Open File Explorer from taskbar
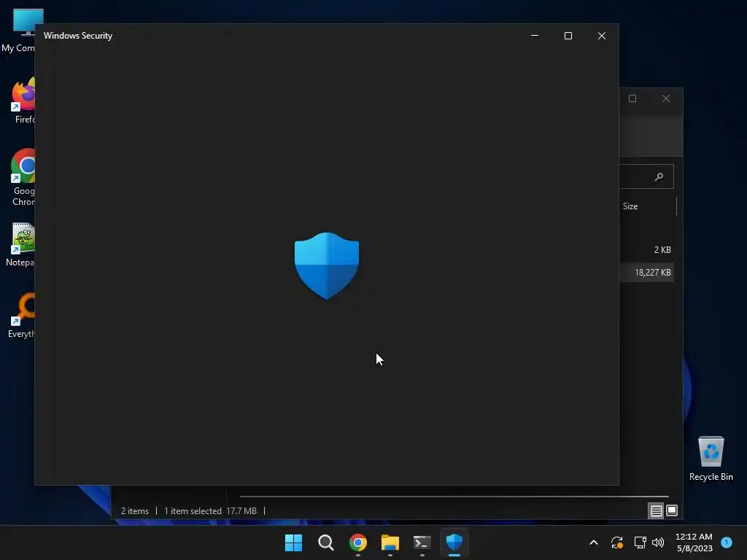 click(x=390, y=542)
